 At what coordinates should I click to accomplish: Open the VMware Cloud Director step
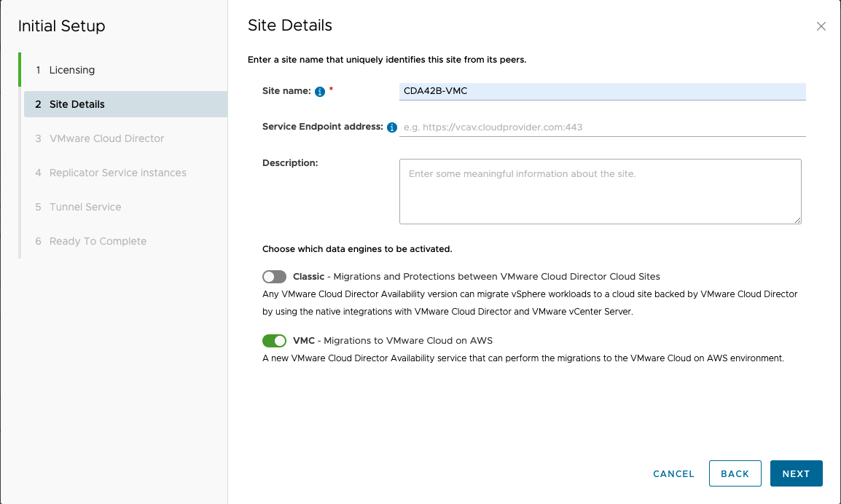(106, 138)
